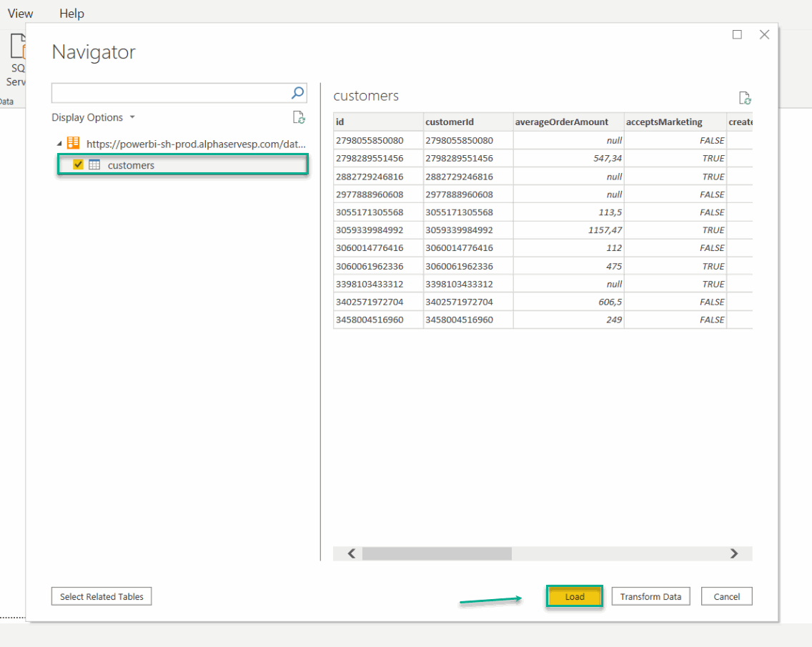Click the refresh icon beside Display Options
Image resolution: width=812 pixels, height=647 pixels.
[x=299, y=118]
